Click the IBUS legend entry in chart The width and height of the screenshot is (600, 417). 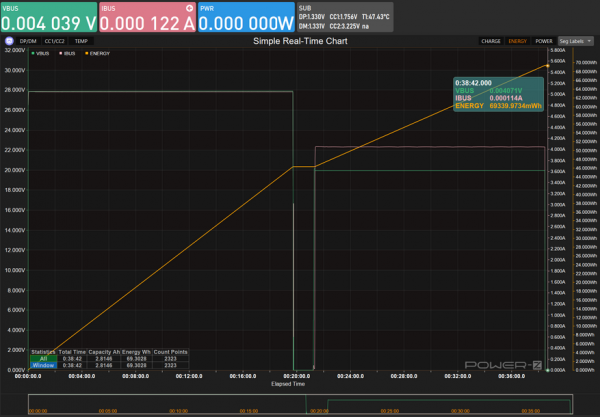click(67, 54)
